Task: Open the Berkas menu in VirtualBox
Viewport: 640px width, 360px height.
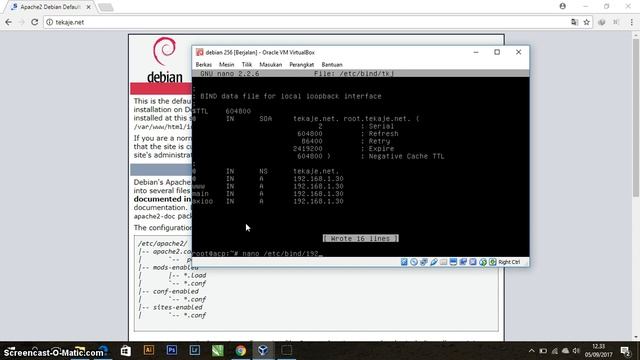Action: coord(203,64)
